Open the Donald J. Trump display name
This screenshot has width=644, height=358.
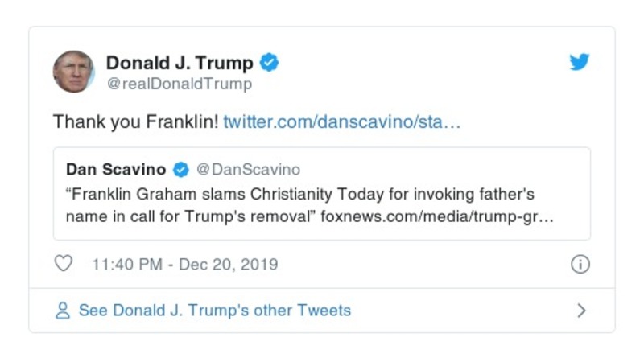(x=180, y=63)
